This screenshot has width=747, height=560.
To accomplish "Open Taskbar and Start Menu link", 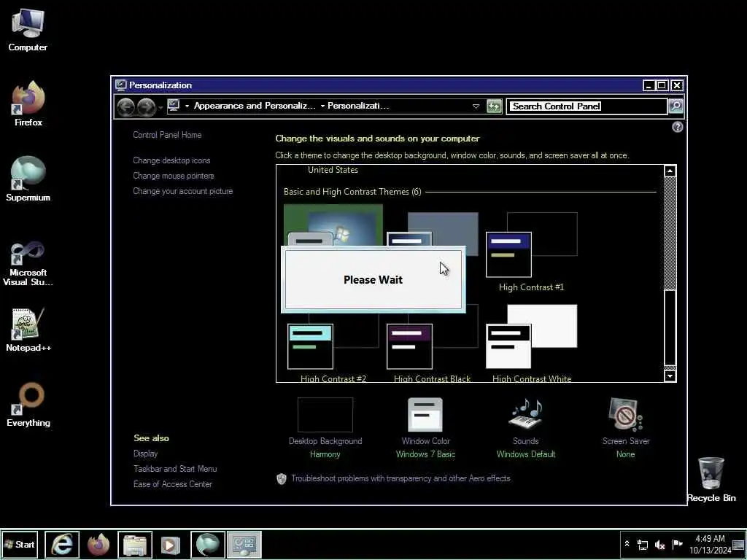I will (175, 469).
